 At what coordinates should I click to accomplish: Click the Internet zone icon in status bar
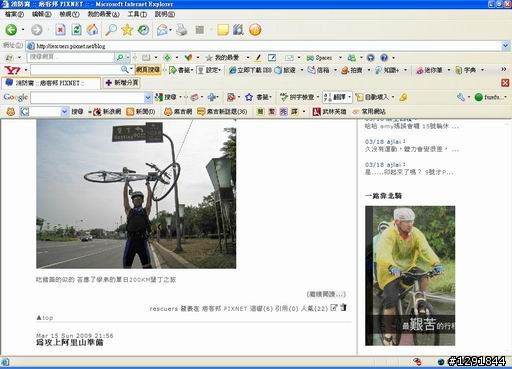pos(441,362)
